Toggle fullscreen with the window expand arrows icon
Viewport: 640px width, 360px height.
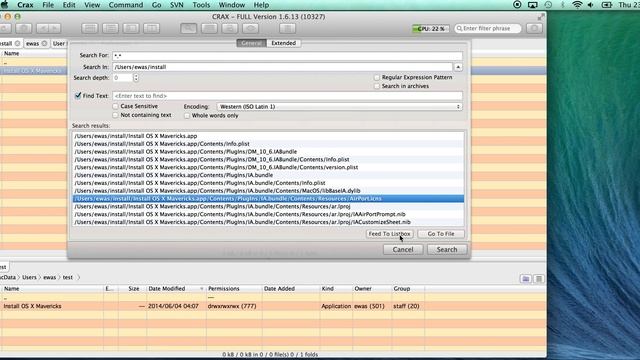(x=541, y=17)
